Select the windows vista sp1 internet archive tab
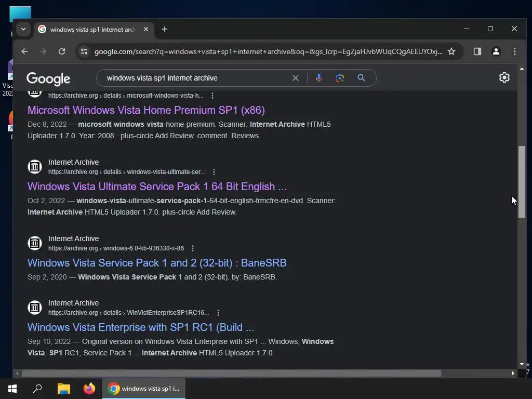Screen dimensions: 532x399 (94, 30)
